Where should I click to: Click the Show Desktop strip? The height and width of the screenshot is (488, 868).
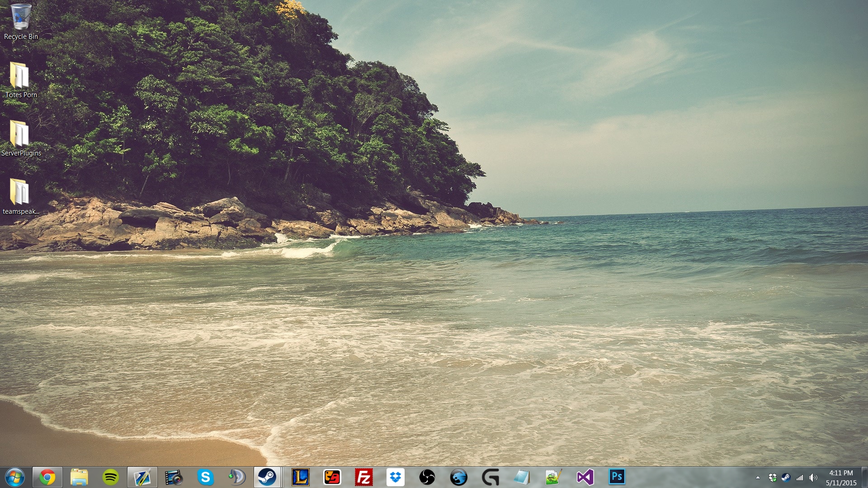(x=865, y=478)
